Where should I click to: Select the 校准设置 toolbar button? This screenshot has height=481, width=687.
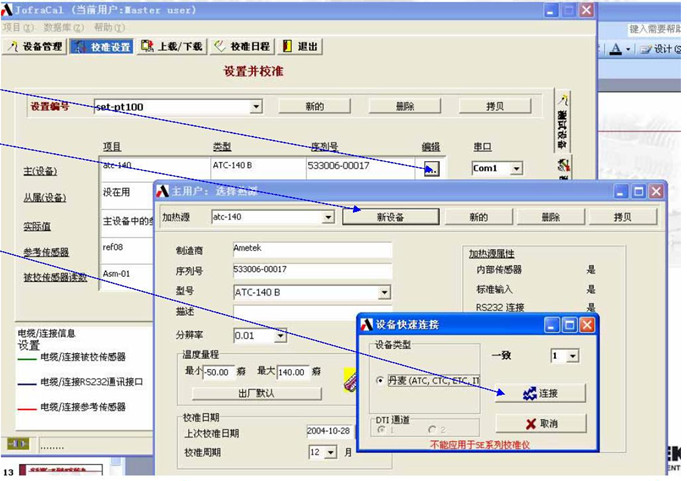(x=101, y=46)
